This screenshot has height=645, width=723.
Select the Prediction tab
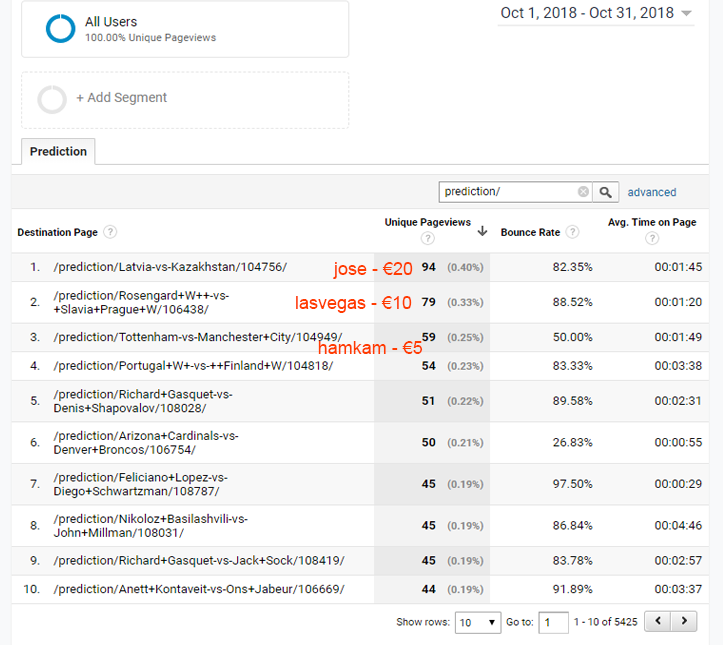tap(58, 152)
